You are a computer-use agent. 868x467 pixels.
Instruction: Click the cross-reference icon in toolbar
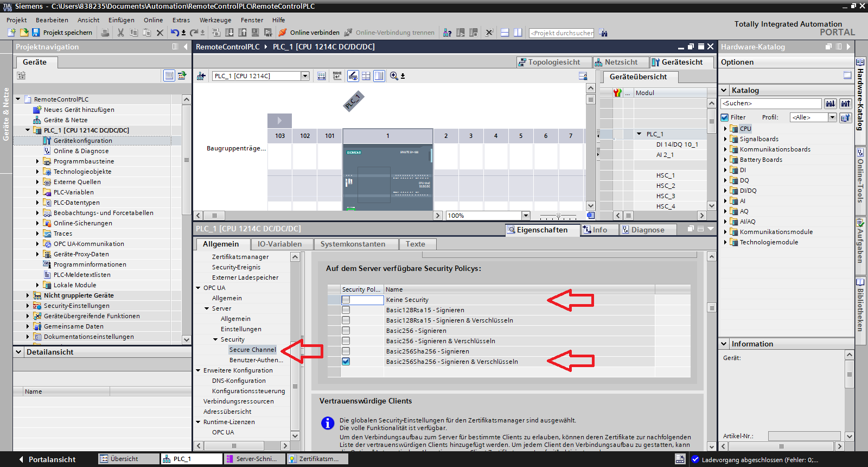point(489,33)
